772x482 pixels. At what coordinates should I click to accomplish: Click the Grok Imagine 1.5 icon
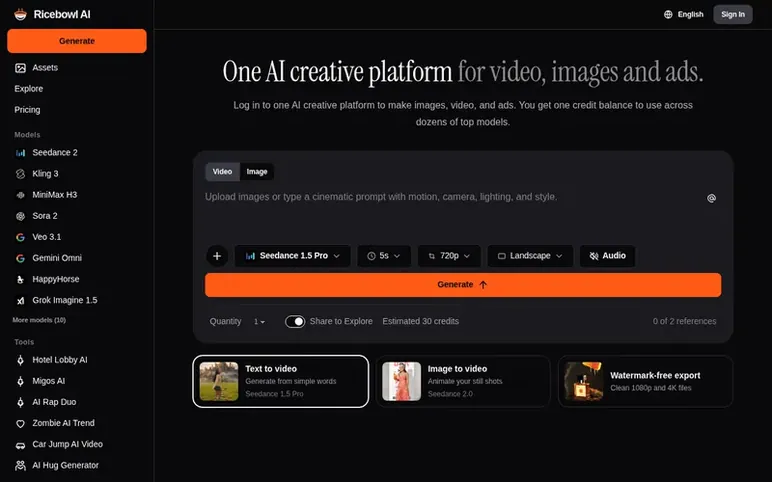(20, 301)
